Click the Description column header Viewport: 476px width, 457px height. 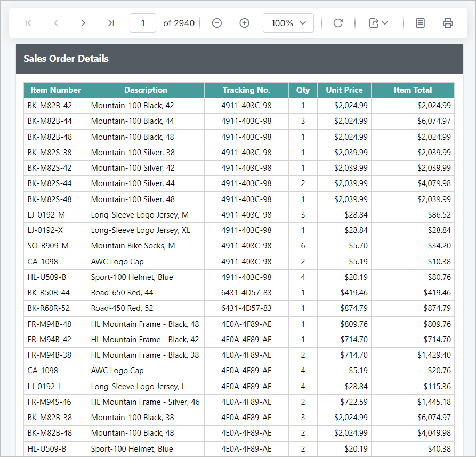tap(144, 90)
